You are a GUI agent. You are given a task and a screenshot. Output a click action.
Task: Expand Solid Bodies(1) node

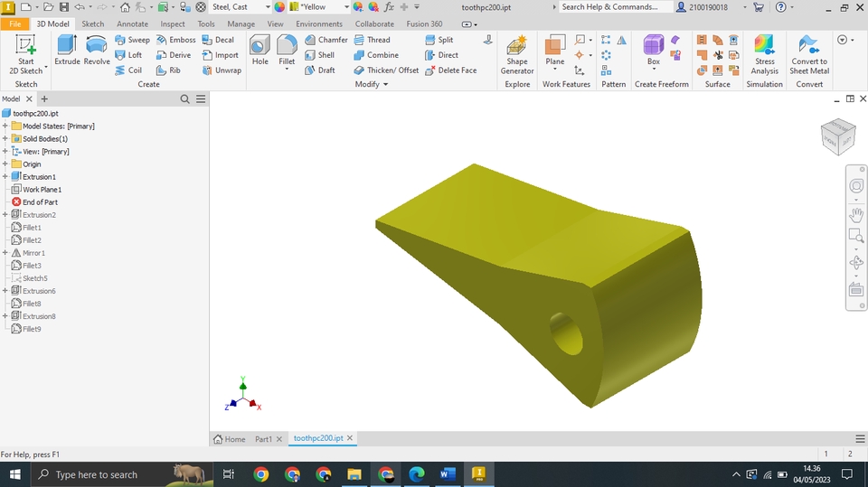click(5, 139)
